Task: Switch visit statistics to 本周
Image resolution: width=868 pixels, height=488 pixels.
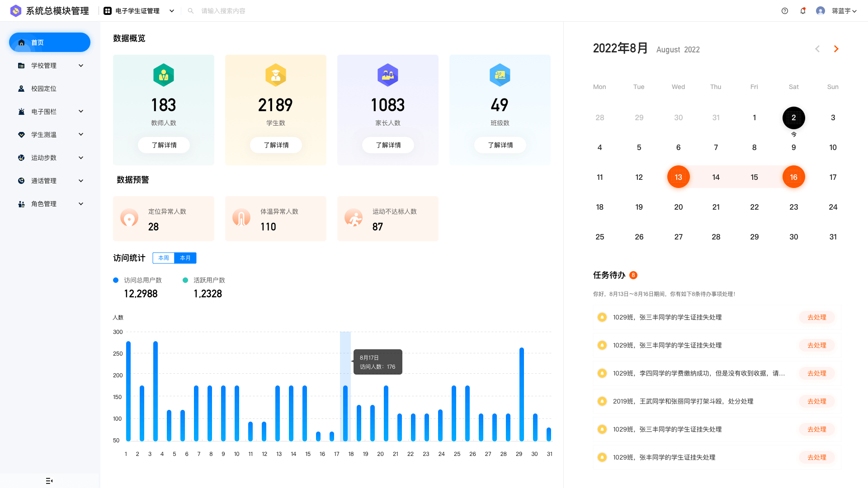Action: point(164,258)
